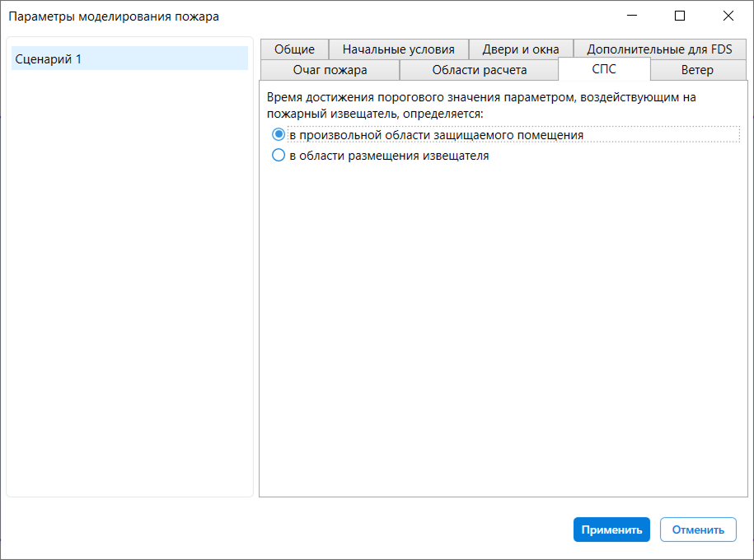Select the СПС tab

coord(604,69)
